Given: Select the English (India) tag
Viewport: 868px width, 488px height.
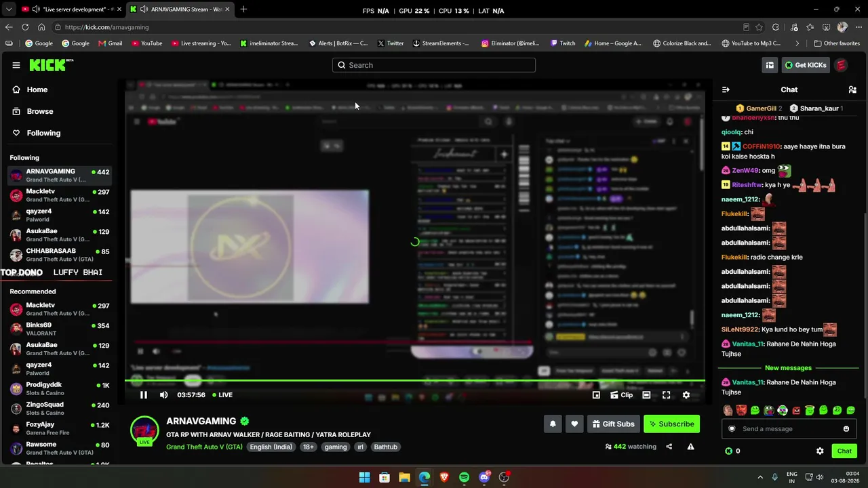Looking at the screenshot, I should coord(271,447).
